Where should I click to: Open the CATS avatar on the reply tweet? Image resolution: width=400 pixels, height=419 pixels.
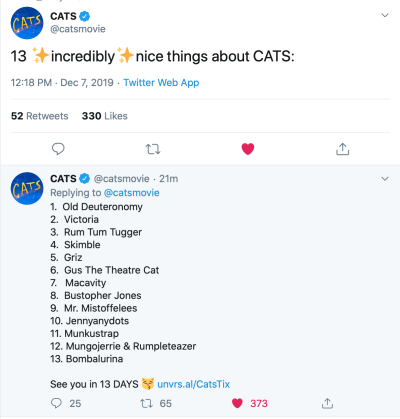(27, 188)
